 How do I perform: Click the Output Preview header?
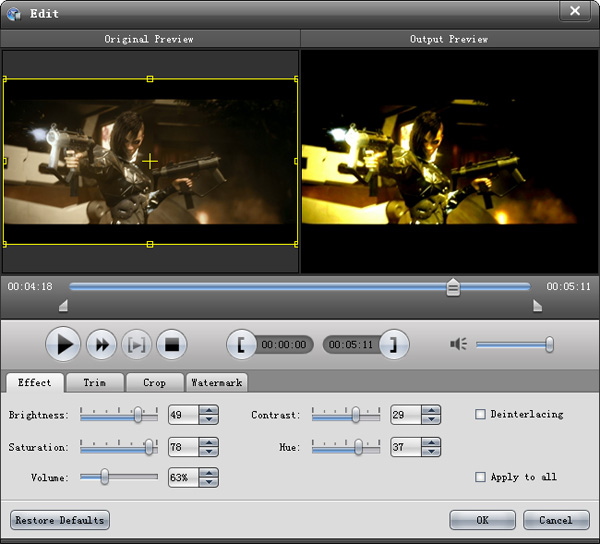(449, 39)
